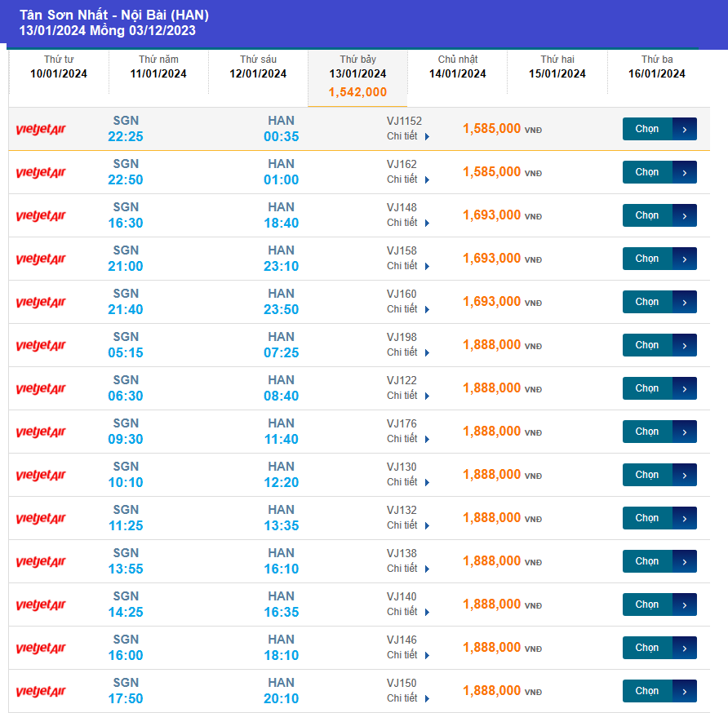Screen dimensions: 728x713
Task: Click the Vietjet Air logo for flight VJ1152
Action: (41, 129)
